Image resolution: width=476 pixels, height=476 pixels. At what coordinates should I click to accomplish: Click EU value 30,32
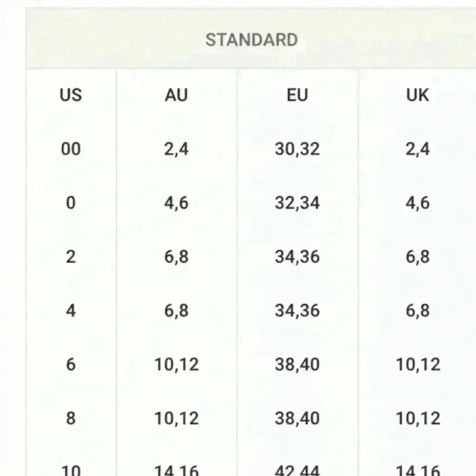coord(297,149)
